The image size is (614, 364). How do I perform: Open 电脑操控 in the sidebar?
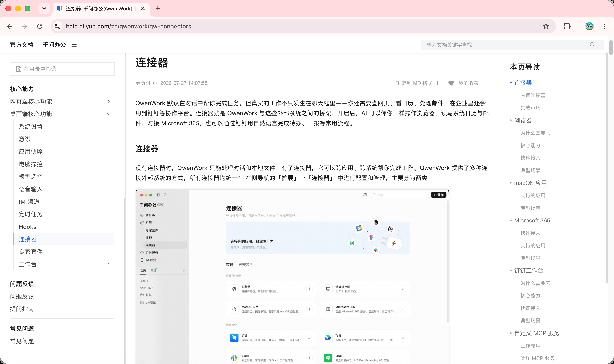coord(31,164)
